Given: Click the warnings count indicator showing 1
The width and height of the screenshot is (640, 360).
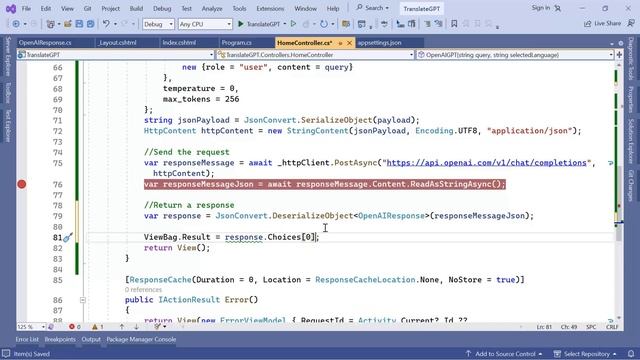Looking at the screenshot, I should 98,327.
